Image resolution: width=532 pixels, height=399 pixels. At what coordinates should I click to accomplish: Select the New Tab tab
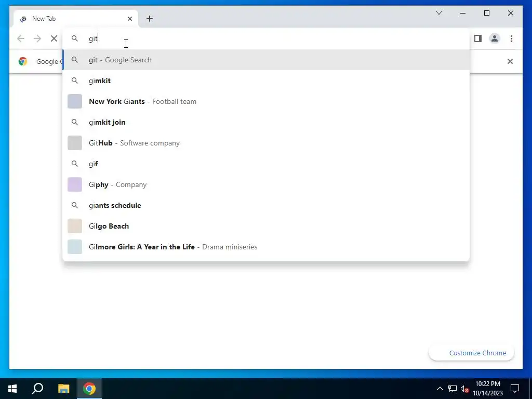tap(76, 19)
